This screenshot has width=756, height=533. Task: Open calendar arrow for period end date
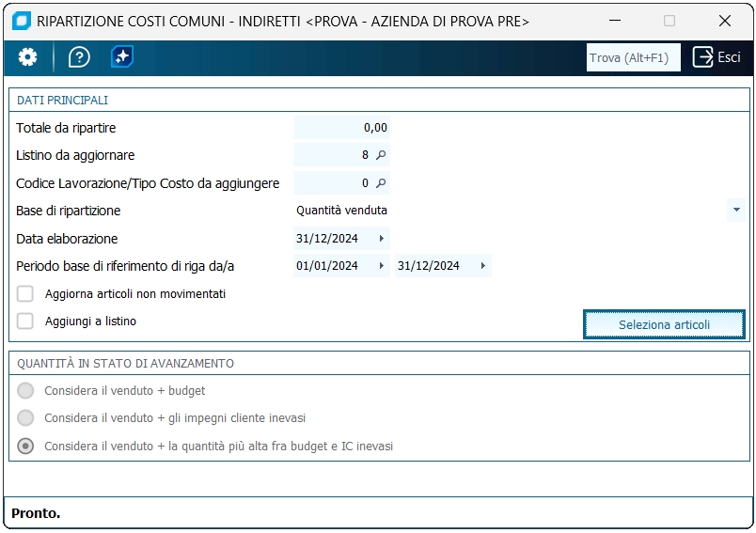(x=483, y=265)
